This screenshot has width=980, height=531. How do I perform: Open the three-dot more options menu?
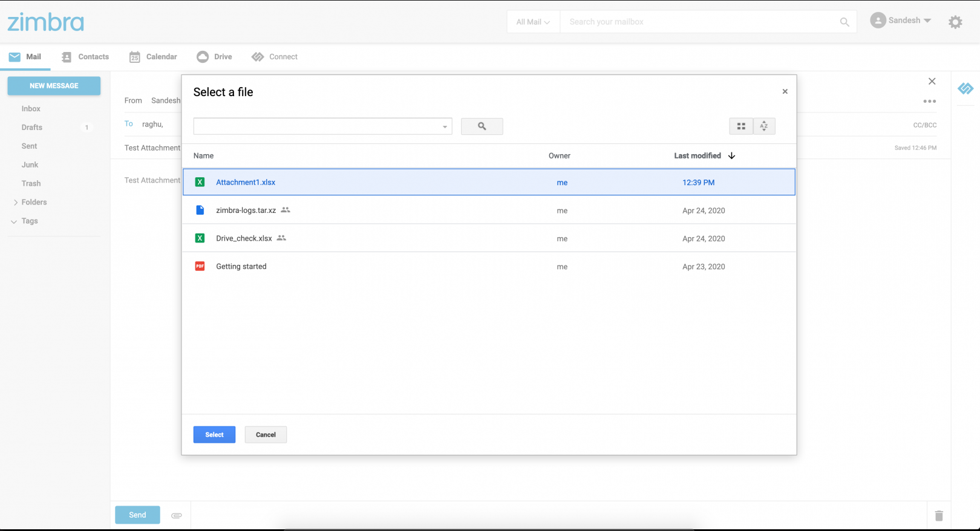tap(930, 101)
